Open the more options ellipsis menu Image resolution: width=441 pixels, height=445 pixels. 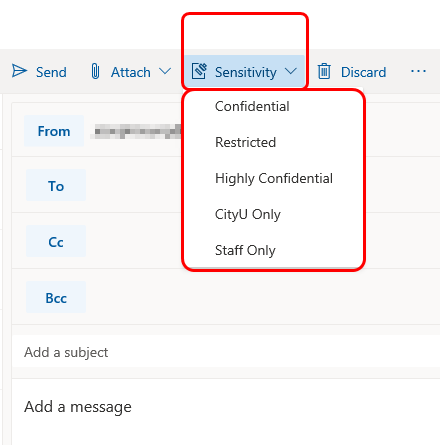418,71
